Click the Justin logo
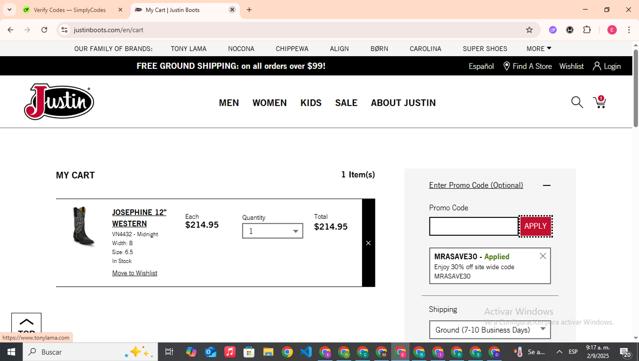Image resolution: width=639 pixels, height=361 pixels. coord(59,101)
